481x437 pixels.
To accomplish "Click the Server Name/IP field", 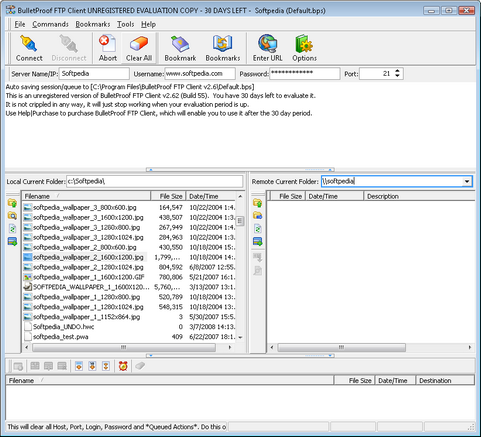I will pyautogui.click(x=94, y=74).
